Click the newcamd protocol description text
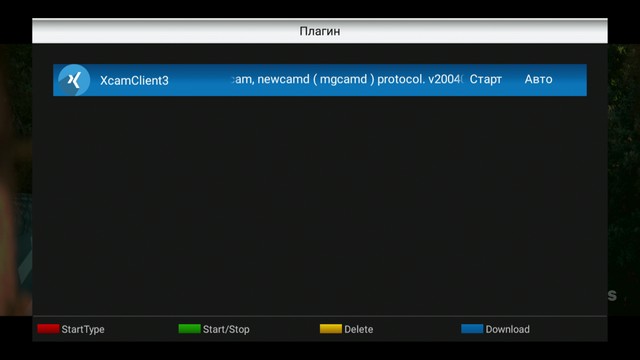Image resolution: width=640 pixels, height=360 pixels. [x=347, y=79]
